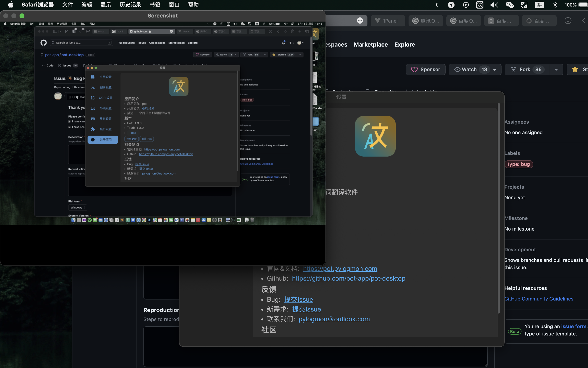Click the GitHub logo in the Screenshot preview

pyautogui.click(x=43, y=42)
